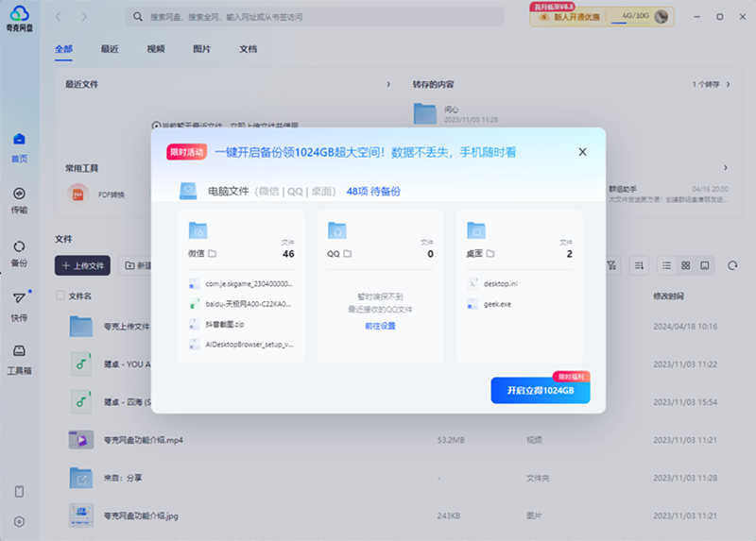756x541 pixels.
Task: Click the refresh icon above the file list
Action: pyautogui.click(x=732, y=266)
